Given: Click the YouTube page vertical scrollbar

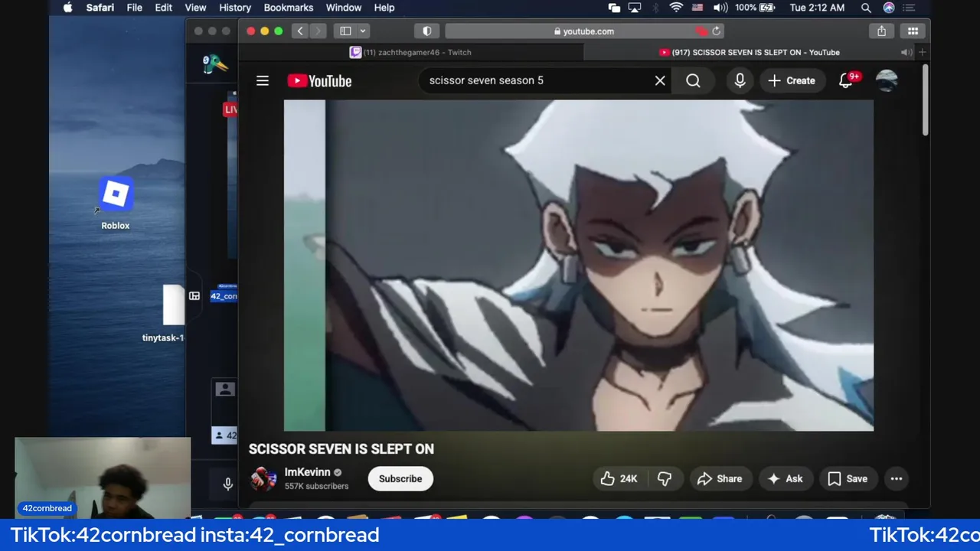Looking at the screenshot, I should pyautogui.click(x=926, y=99).
